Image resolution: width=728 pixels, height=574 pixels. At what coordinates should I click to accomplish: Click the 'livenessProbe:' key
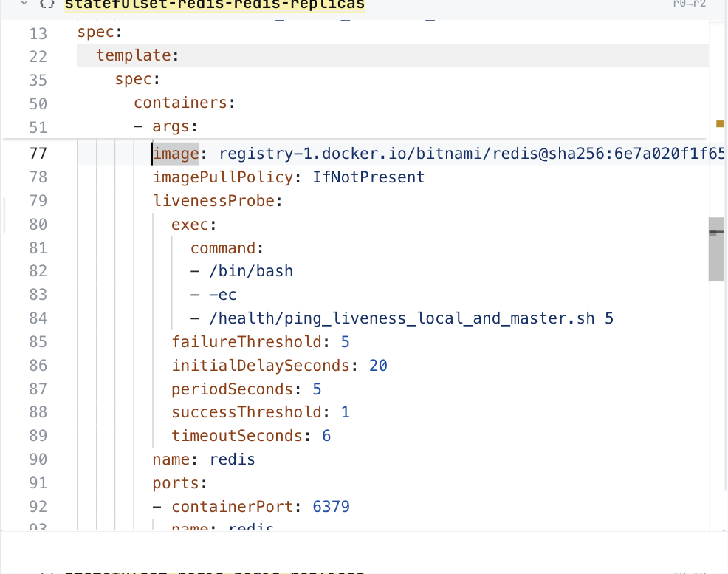point(217,201)
